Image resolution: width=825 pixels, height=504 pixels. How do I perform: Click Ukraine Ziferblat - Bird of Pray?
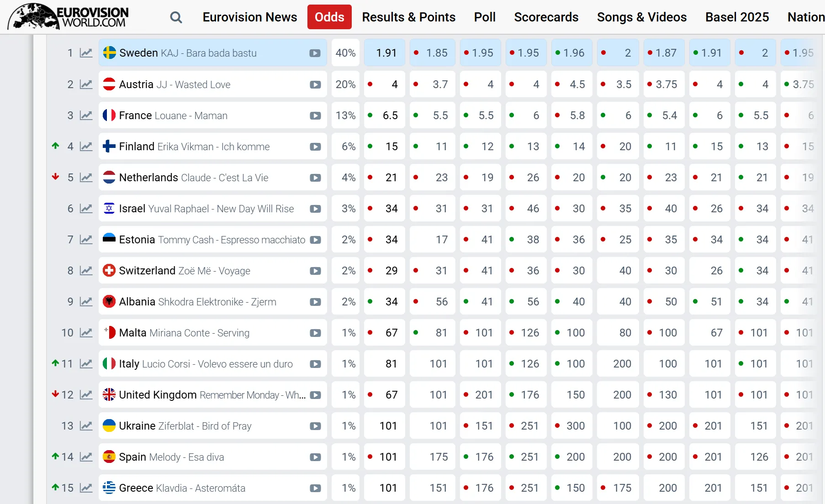click(x=185, y=426)
